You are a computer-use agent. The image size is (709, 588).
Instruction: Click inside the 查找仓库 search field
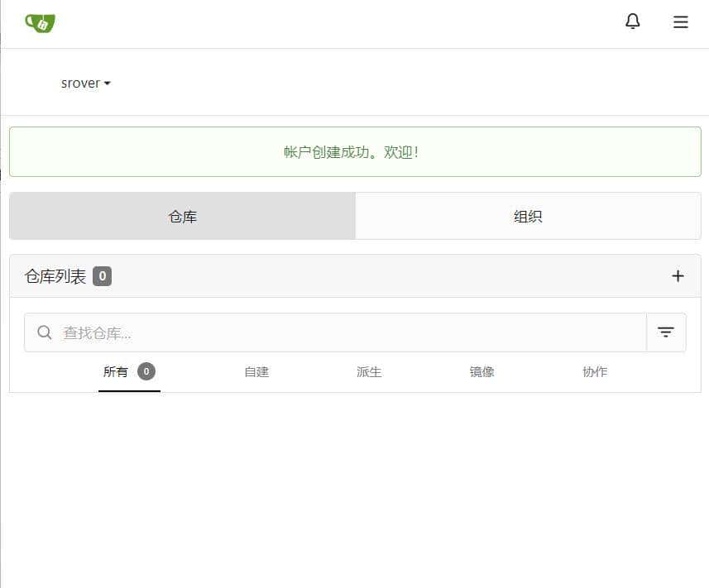248,332
